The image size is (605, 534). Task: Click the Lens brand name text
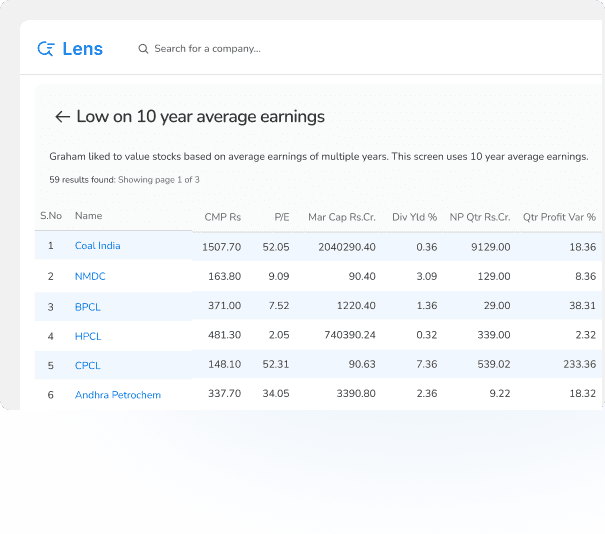[x=83, y=49]
